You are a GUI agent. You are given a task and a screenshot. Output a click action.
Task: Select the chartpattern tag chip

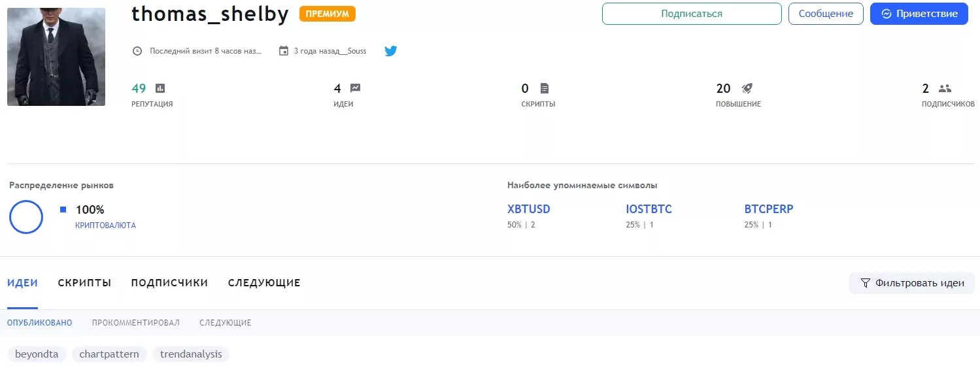click(109, 354)
